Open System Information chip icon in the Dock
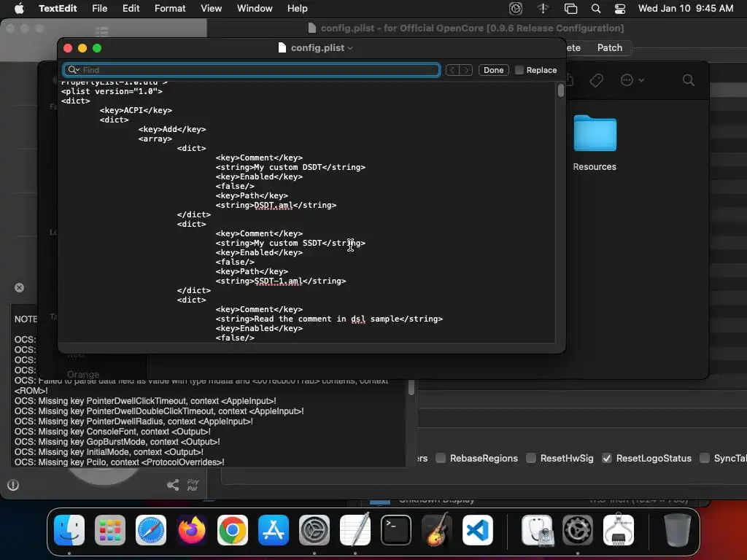The image size is (747, 560). [x=619, y=530]
